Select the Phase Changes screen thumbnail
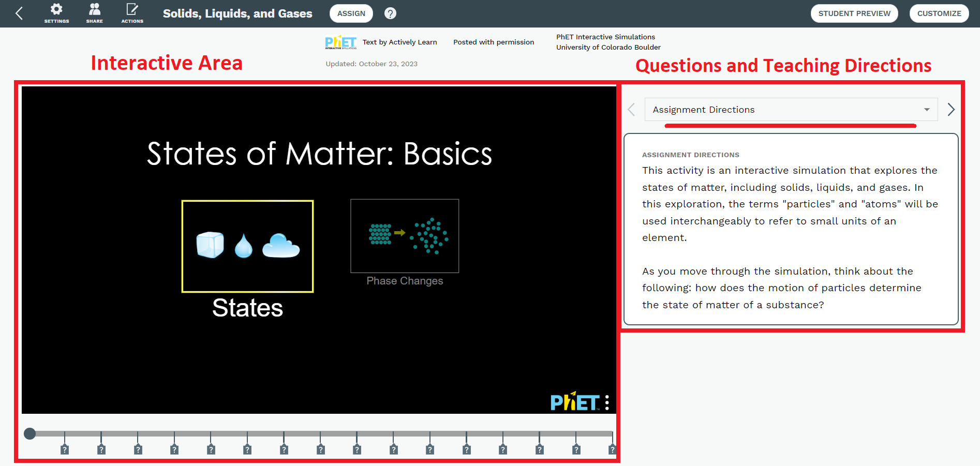Screen dimensions: 980x466 coord(405,236)
